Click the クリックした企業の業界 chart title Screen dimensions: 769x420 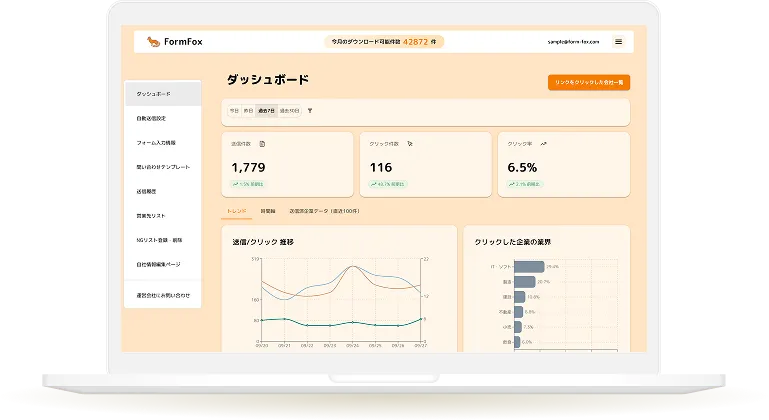513,242
